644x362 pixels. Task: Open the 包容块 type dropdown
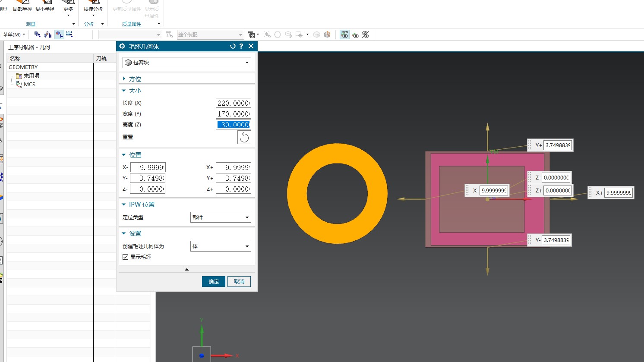pyautogui.click(x=187, y=63)
